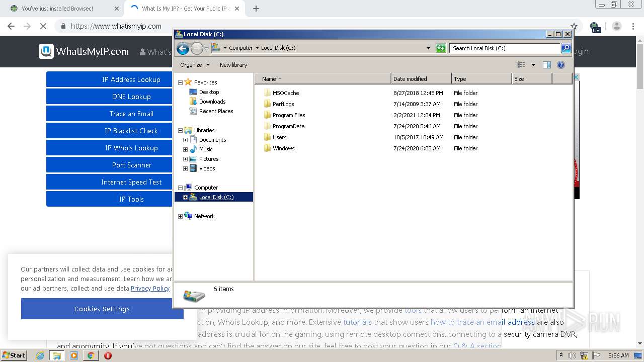Image resolution: width=644 pixels, height=362 pixels.
Task: Click the Windows Start button
Action: click(x=14, y=355)
